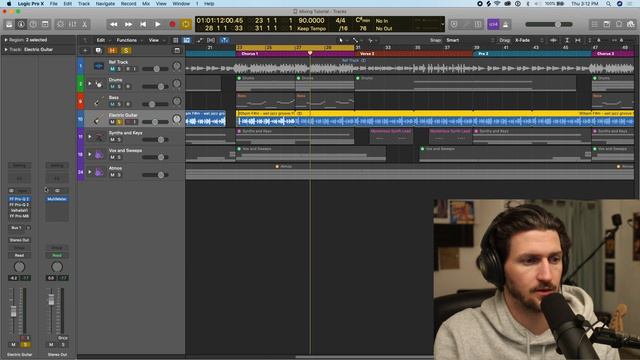Click the waveform vertical zoom icon
This screenshot has width=640, height=360.
(x=553, y=40)
